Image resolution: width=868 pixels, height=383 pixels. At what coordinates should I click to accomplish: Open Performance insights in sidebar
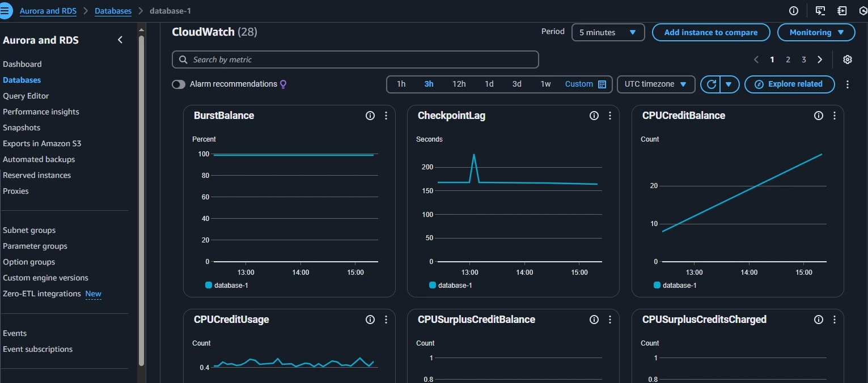pyautogui.click(x=41, y=112)
